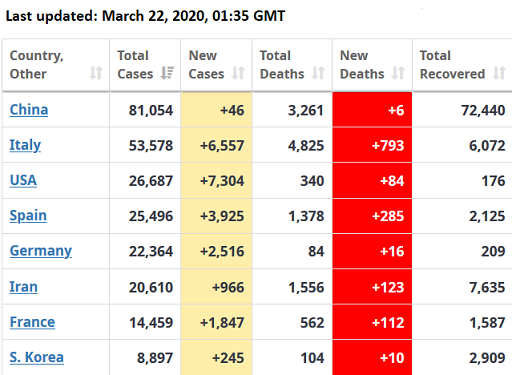Open the Germany country link
Screen dimensions: 512x375
41,251
